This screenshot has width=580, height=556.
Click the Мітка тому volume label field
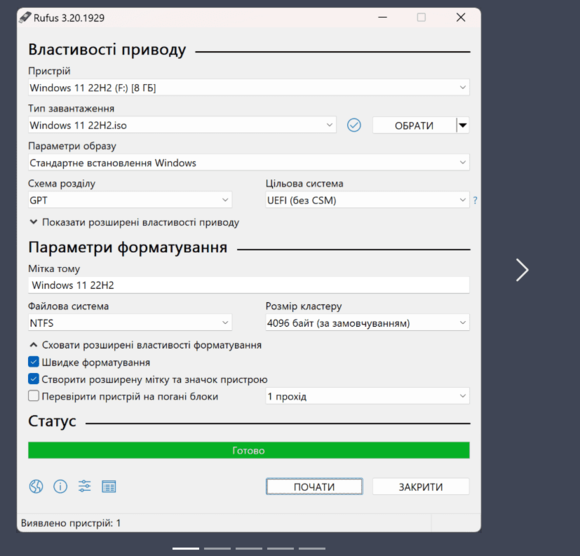249,285
